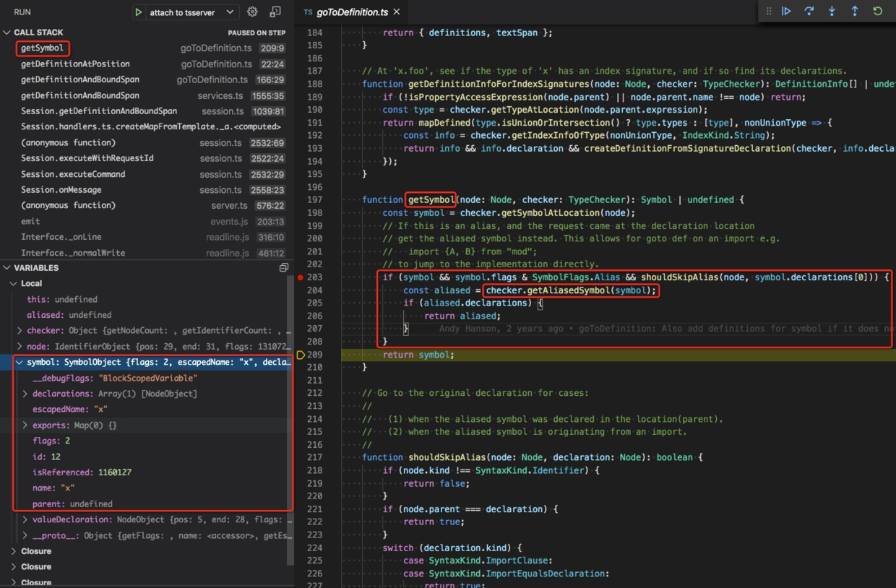Click Step Out in the debug toolbar
Screen dimensions: 896x588
tap(855, 11)
